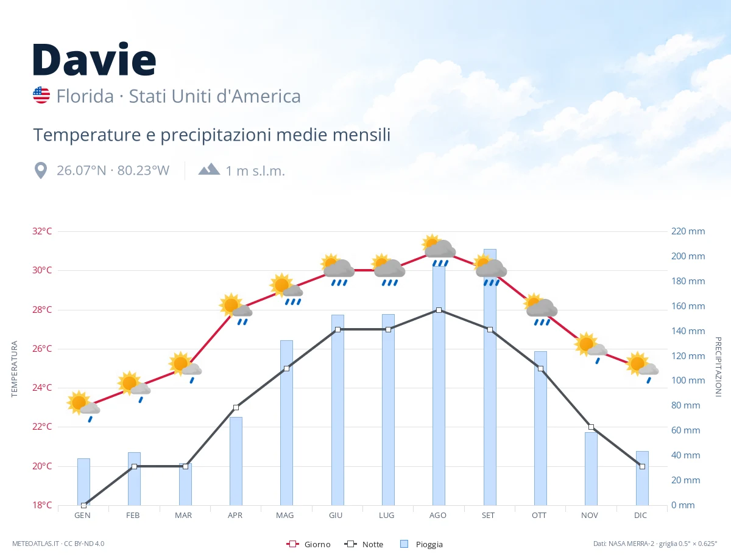The image size is (731, 560).
Task: Click the METEOATLAS.IT CC BY-ND 4.0 credit
Action: point(58,544)
